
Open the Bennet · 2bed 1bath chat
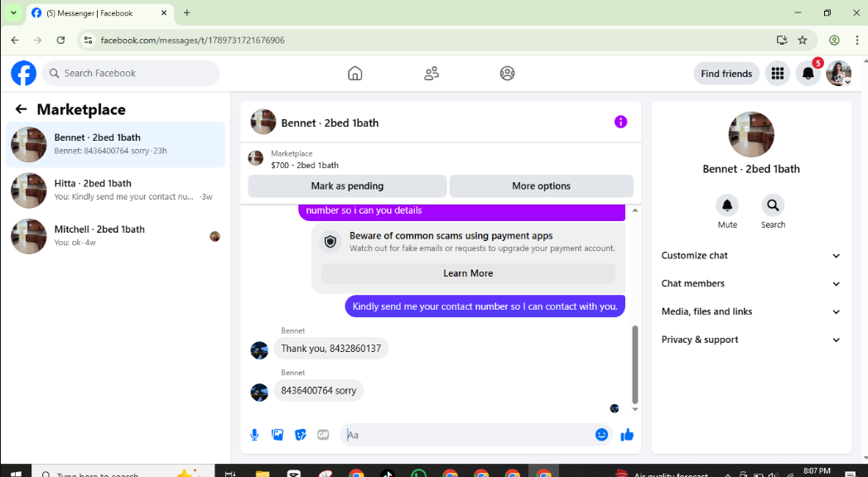[115, 144]
